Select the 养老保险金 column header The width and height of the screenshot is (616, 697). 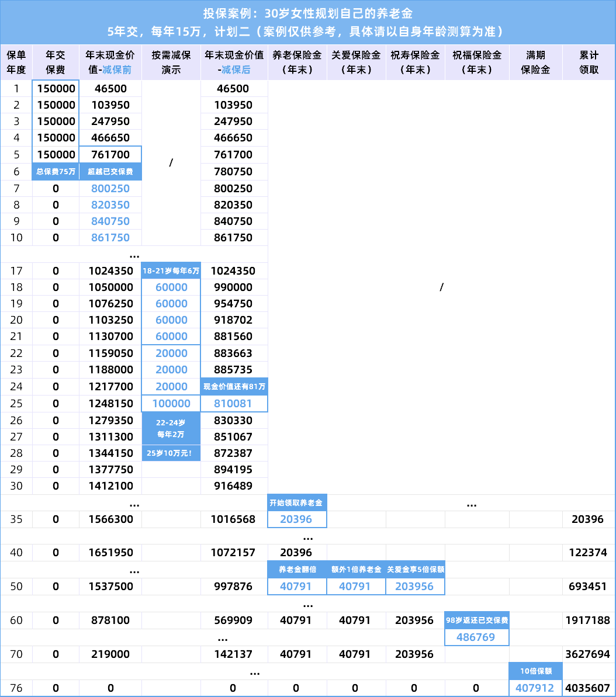297,62
